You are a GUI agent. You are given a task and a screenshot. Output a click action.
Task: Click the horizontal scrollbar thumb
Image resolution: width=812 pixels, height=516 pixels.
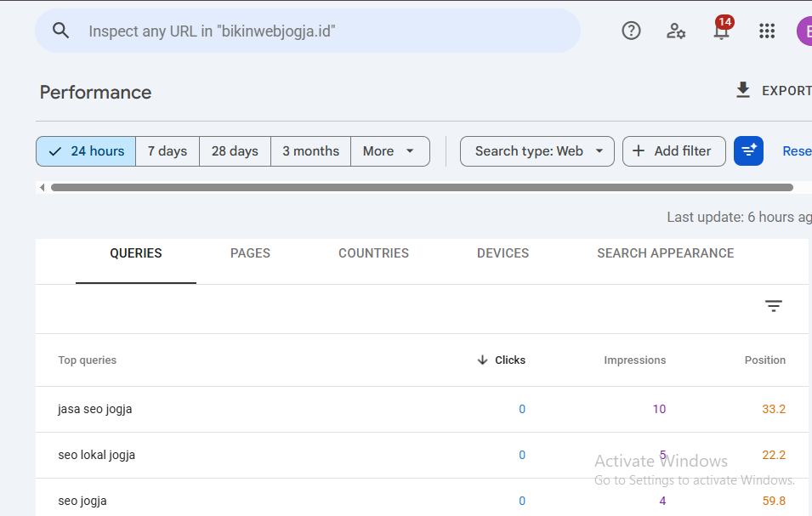[422, 187]
